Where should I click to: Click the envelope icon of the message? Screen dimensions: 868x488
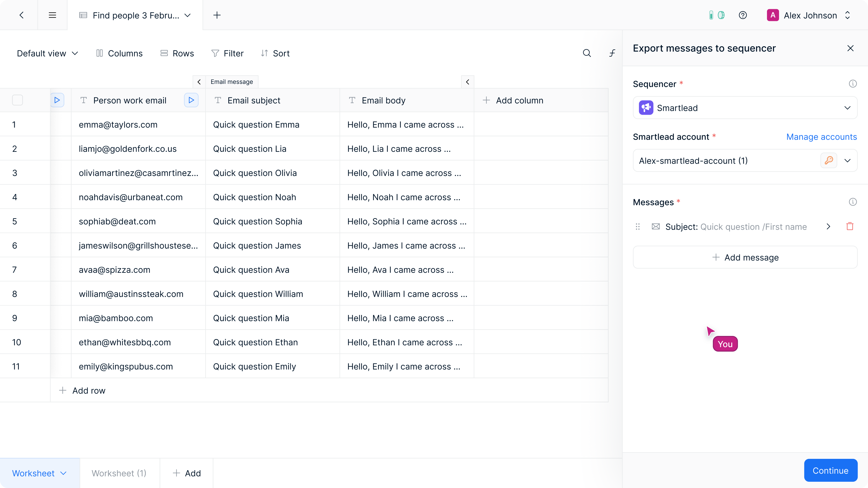(655, 226)
